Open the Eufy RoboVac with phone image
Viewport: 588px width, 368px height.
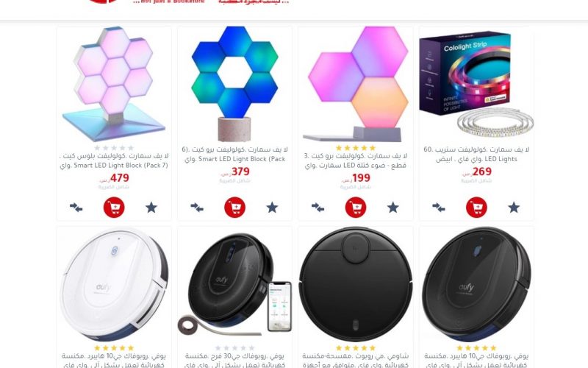(234, 284)
